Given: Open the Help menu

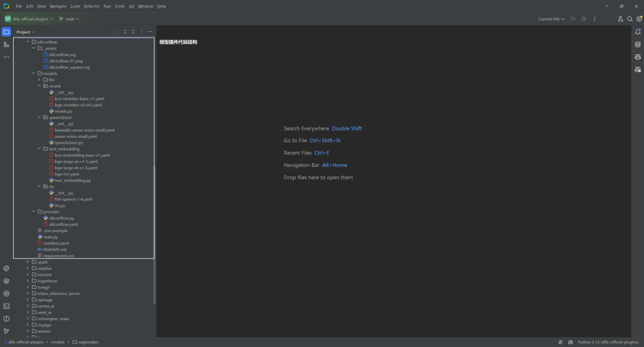Looking at the screenshot, I should click(162, 6).
